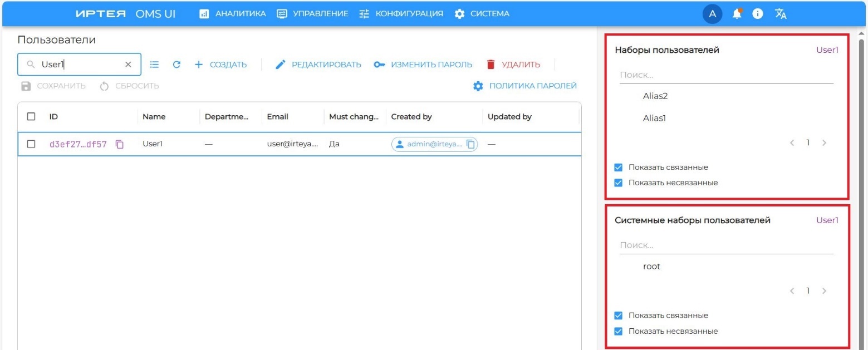Click the СБРОСИТЬ button
This screenshot has height=350, width=868.
click(129, 86)
